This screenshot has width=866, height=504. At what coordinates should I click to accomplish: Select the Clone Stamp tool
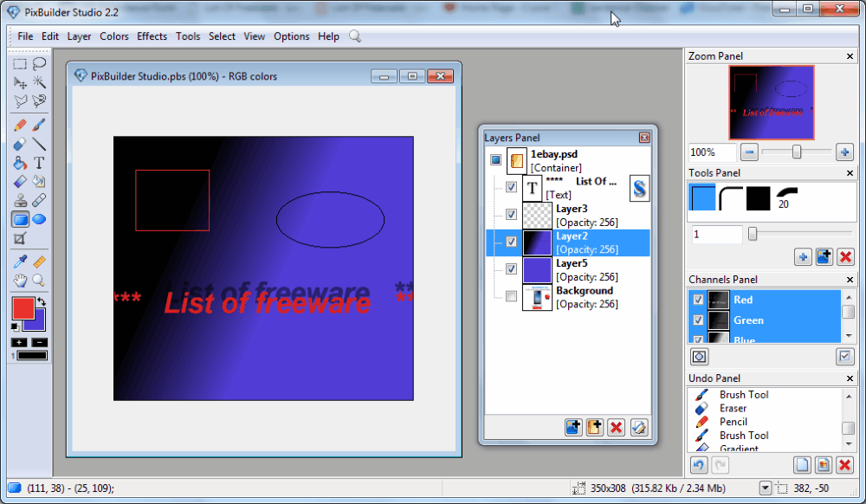pyautogui.click(x=20, y=200)
